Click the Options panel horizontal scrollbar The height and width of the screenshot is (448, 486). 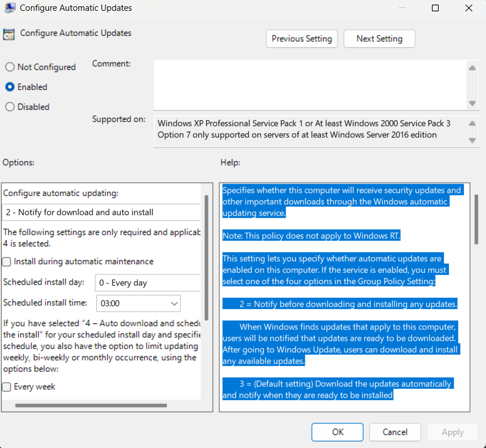coord(91,405)
